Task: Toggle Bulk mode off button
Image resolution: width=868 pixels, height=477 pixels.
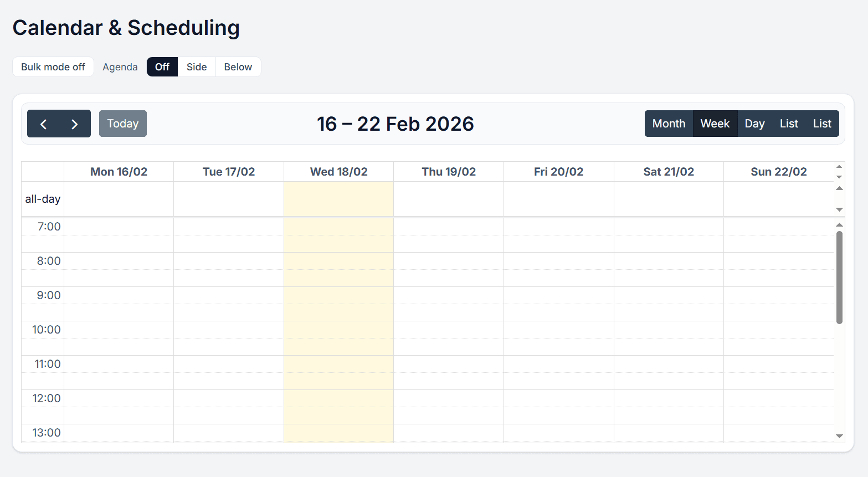Action: pos(53,66)
